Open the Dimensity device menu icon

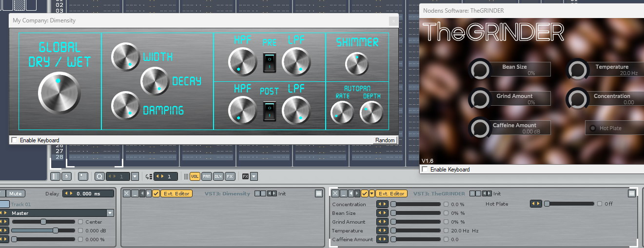click(319, 193)
